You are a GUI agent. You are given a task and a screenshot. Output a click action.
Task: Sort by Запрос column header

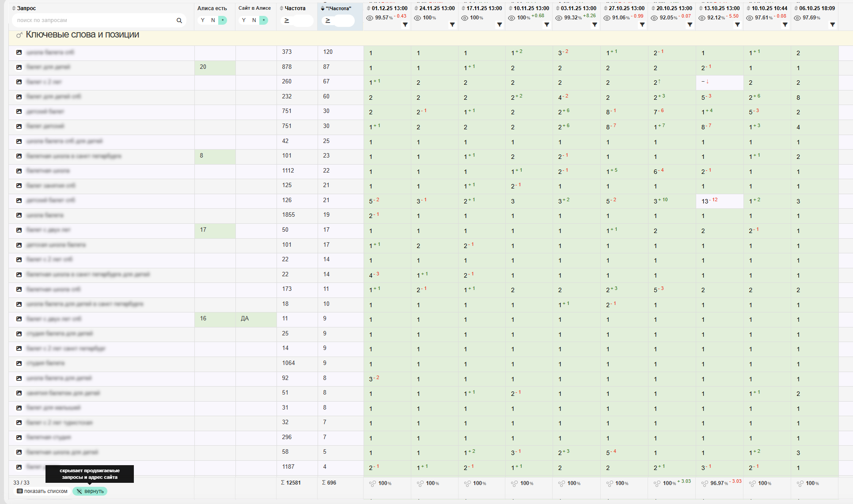click(26, 8)
